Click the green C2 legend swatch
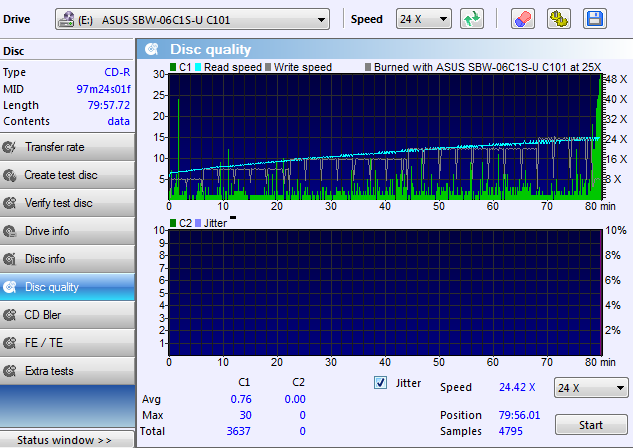This screenshot has height=448, width=633. [x=173, y=223]
